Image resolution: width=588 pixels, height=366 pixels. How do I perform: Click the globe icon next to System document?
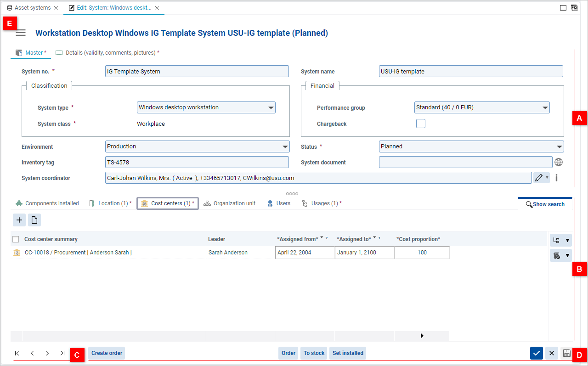click(558, 162)
